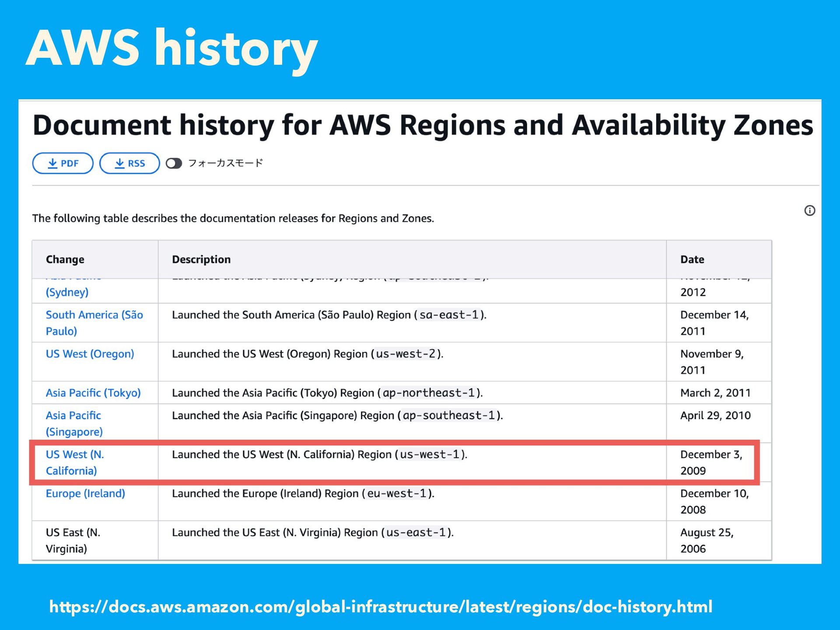
Task: Click the PDF download button
Action: coord(63,163)
